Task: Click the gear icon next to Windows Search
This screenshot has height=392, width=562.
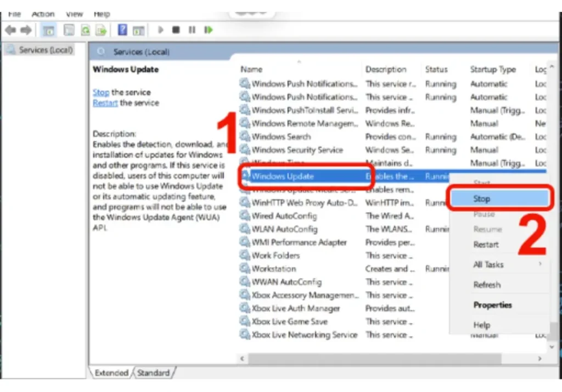Action: (245, 137)
